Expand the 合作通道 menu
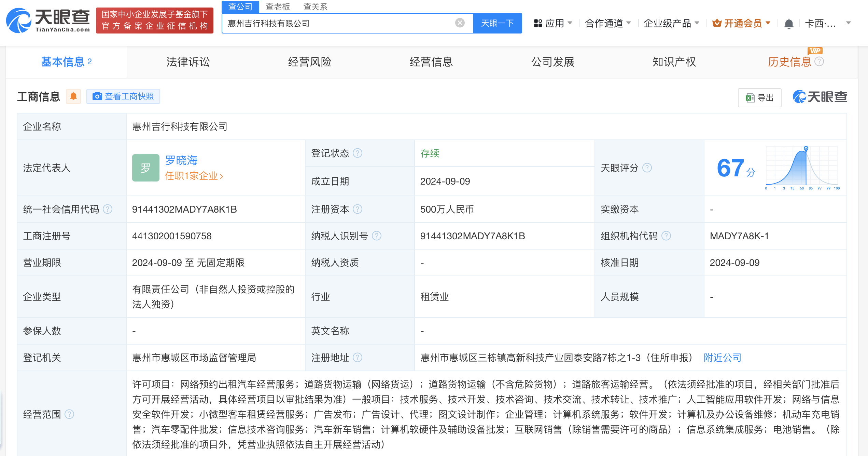This screenshot has height=456, width=868. 608,23
